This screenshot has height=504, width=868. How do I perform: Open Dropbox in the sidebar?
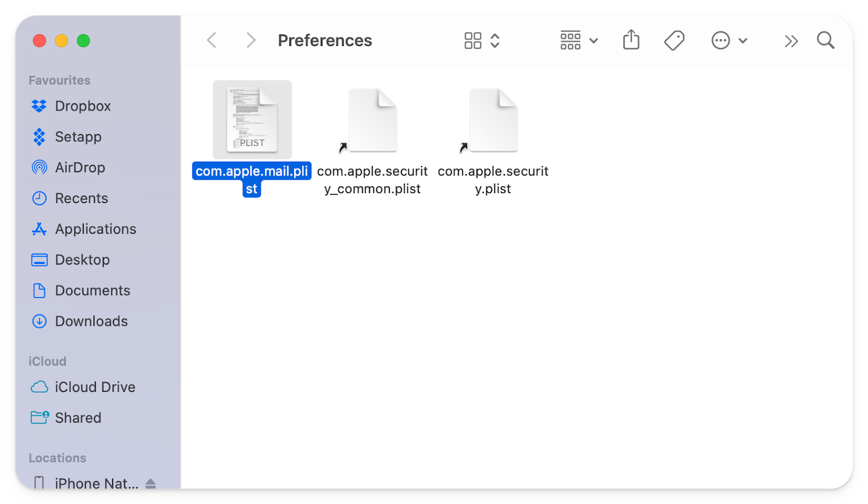pos(83,106)
